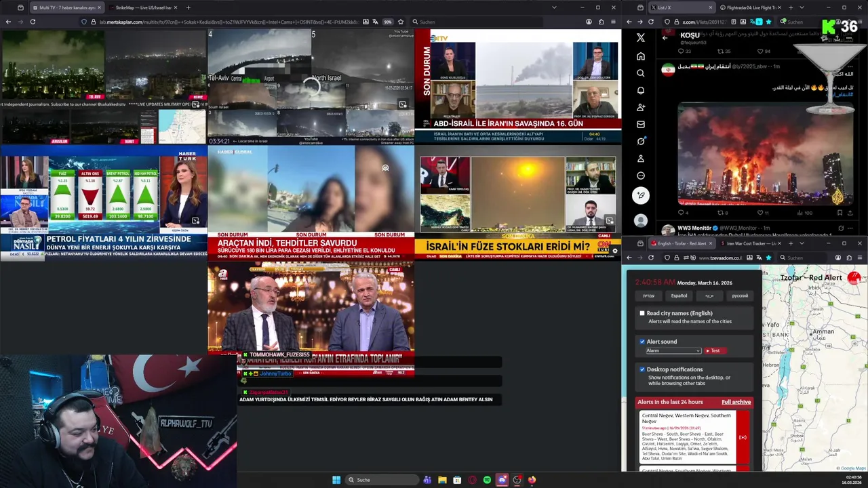The width and height of the screenshot is (868, 488).
Task: Open Spotify from the taskbar
Action: [x=487, y=480]
